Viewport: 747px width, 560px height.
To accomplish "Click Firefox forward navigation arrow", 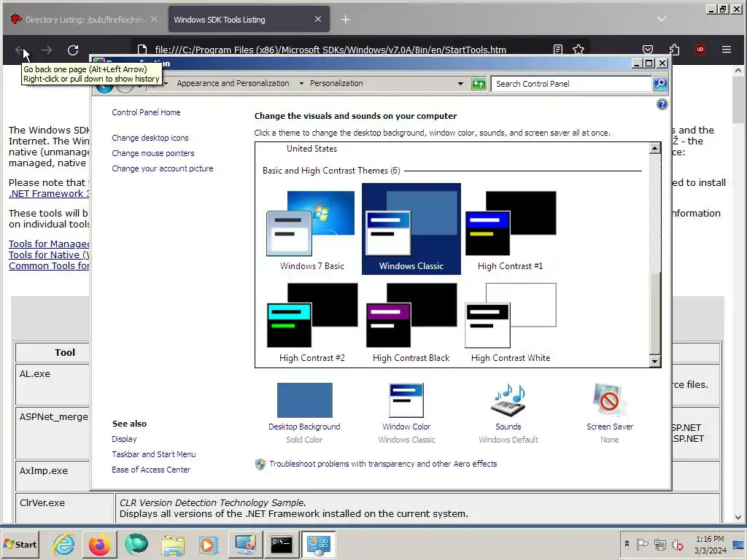I will 47,50.
